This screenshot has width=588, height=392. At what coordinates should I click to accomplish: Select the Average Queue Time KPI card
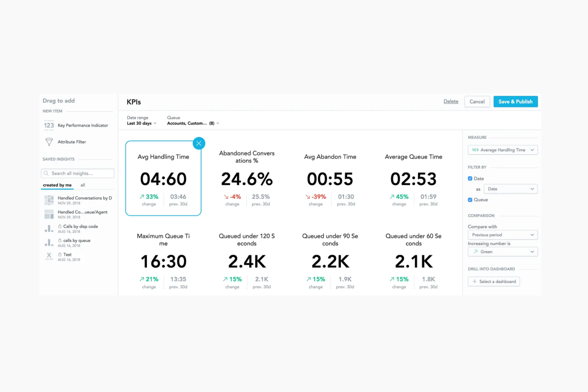point(414,178)
